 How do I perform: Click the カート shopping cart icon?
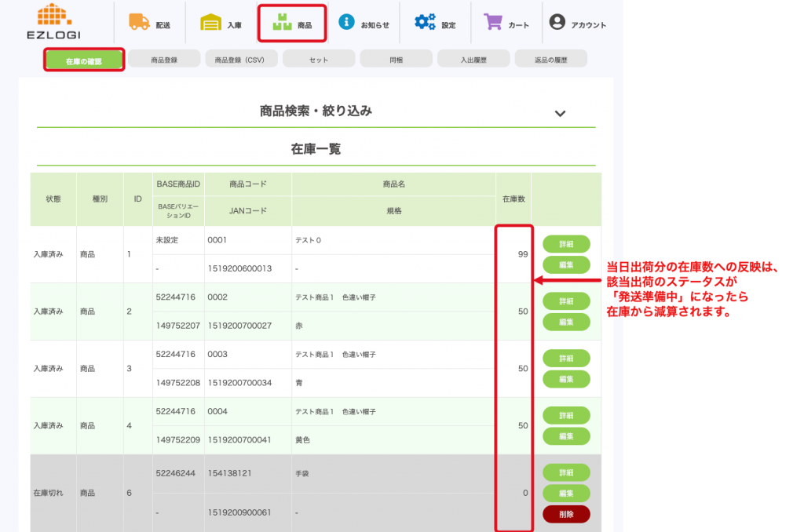[493, 23]
